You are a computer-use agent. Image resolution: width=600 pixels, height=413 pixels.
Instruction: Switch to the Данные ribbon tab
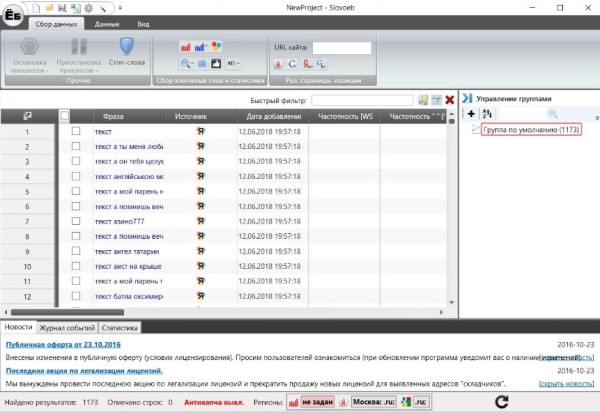pyautogui.click(x=107, y=24)
